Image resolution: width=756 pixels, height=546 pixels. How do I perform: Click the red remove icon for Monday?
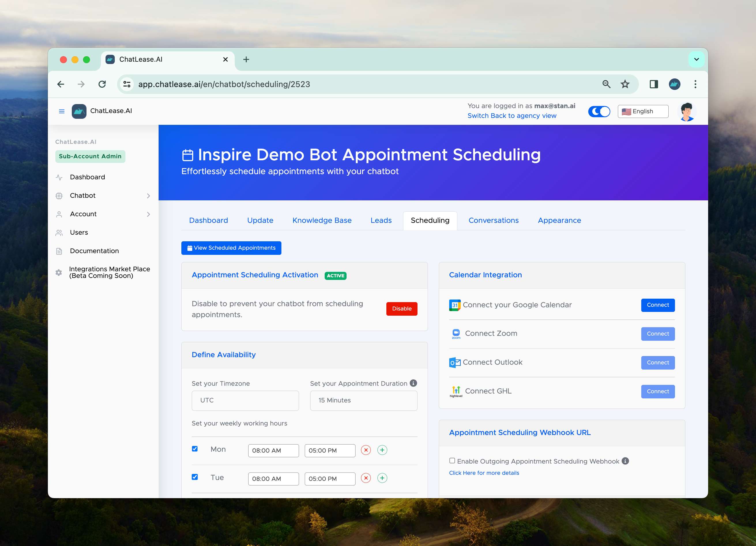point(366,450)
